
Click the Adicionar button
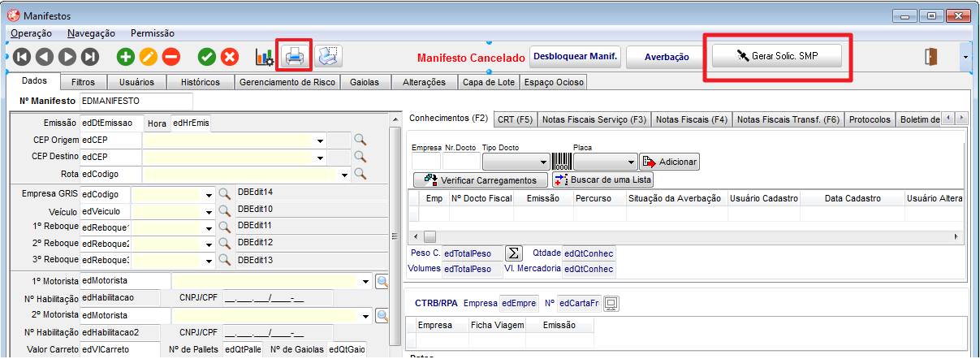tap(670, 162)
